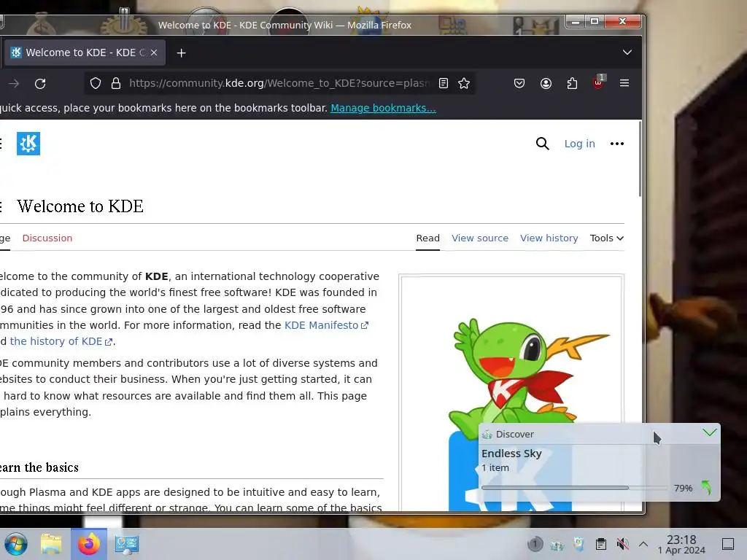Select the Welcome to KDE browser tab
The image size is (747, 560).
point(85,52)
